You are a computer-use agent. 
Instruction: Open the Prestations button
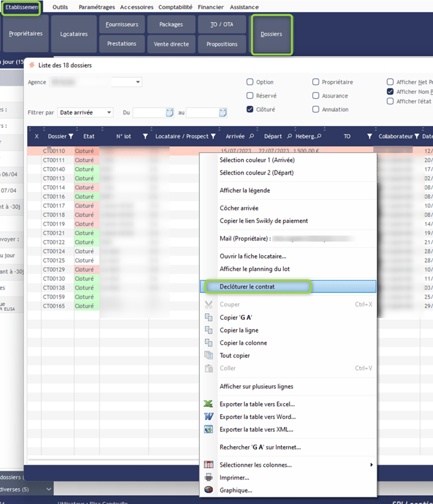point(121,43)
